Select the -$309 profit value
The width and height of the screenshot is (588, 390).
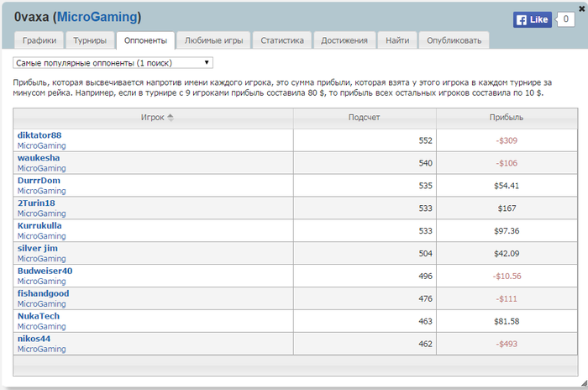(507, 140)
